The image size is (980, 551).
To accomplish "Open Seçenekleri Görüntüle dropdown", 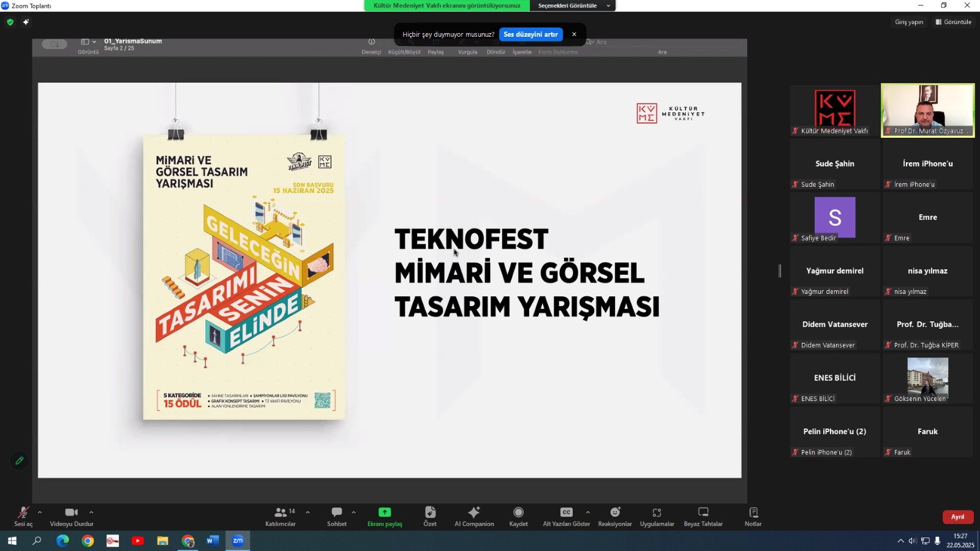I will pyautogui.click(x=573, y=6).
